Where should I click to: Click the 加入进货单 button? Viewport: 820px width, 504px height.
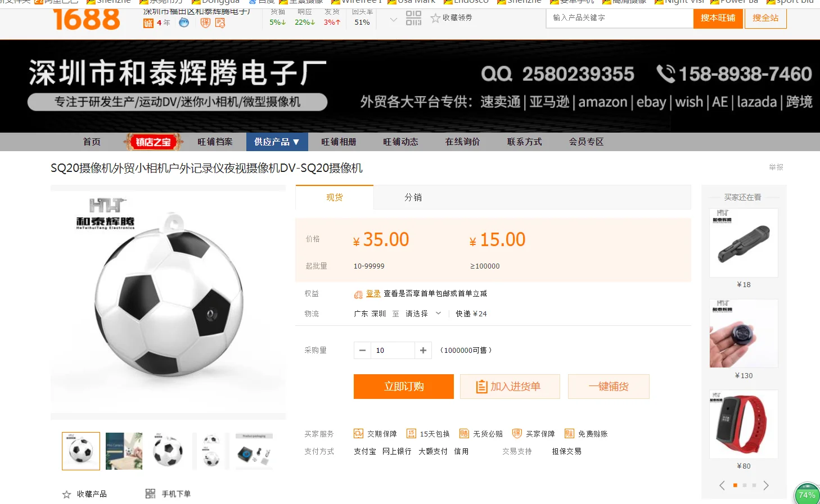(510, 387)
